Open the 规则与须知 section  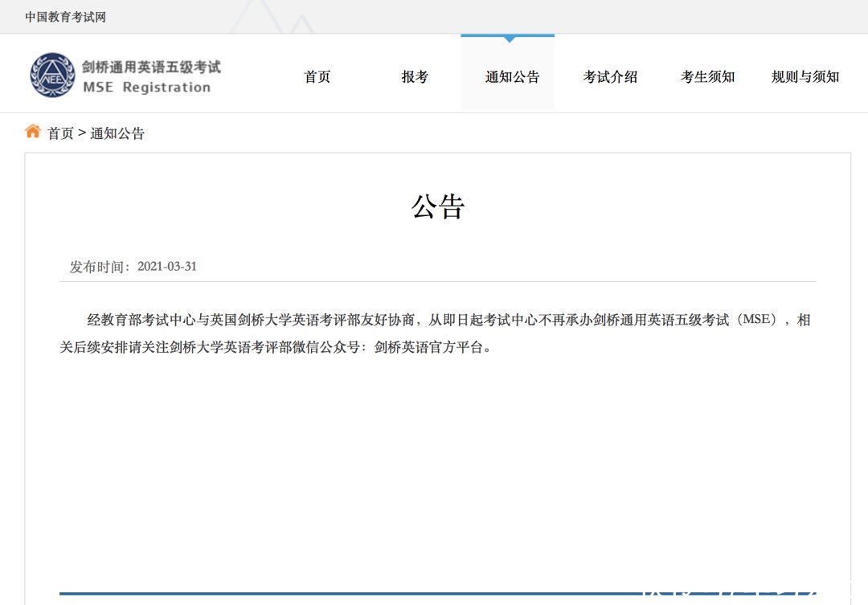pos(806,76)
